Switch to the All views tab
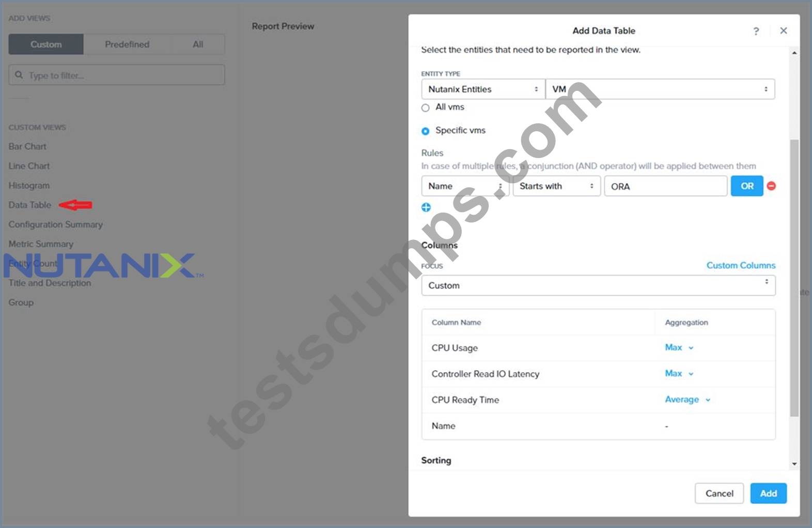 198,44
